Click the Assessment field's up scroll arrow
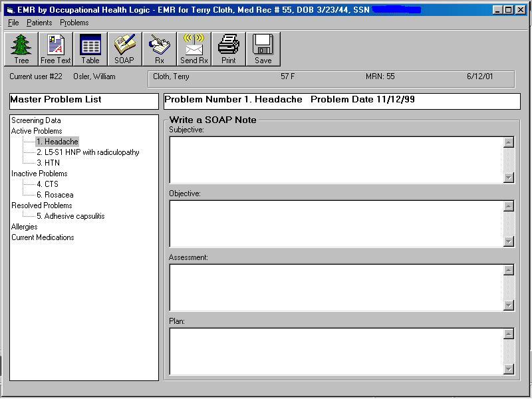The width and height of the screenshot is (532, 399). [x=509, y=270]
